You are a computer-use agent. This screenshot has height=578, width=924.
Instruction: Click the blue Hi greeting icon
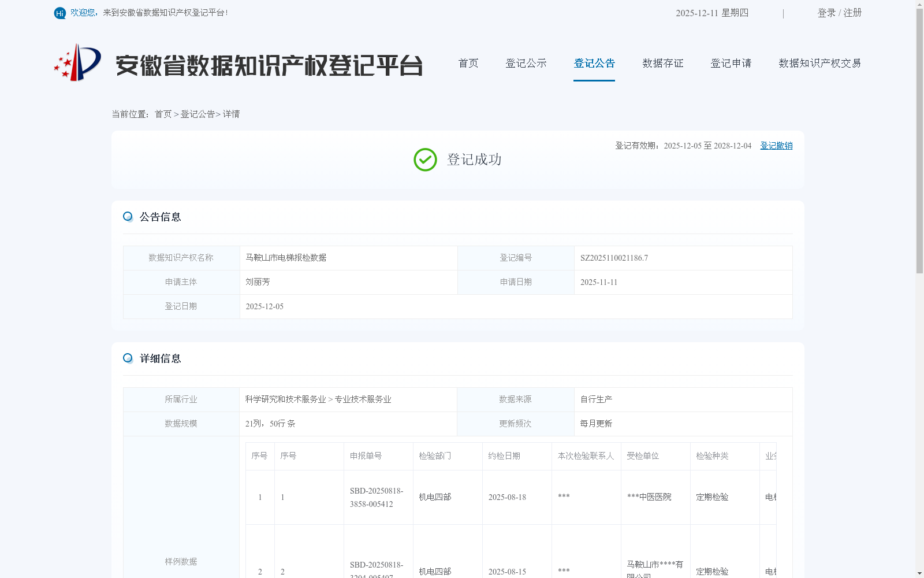pyautogui.click(x=60, y=13)
